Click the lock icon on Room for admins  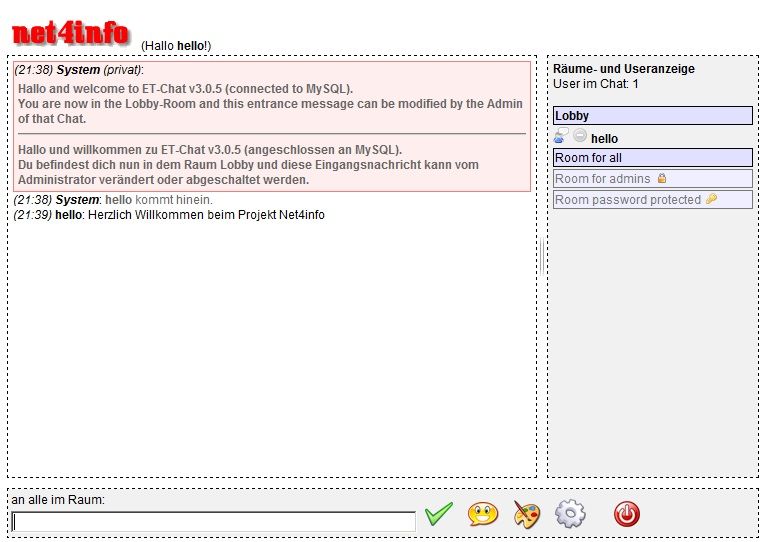point(662,179)
